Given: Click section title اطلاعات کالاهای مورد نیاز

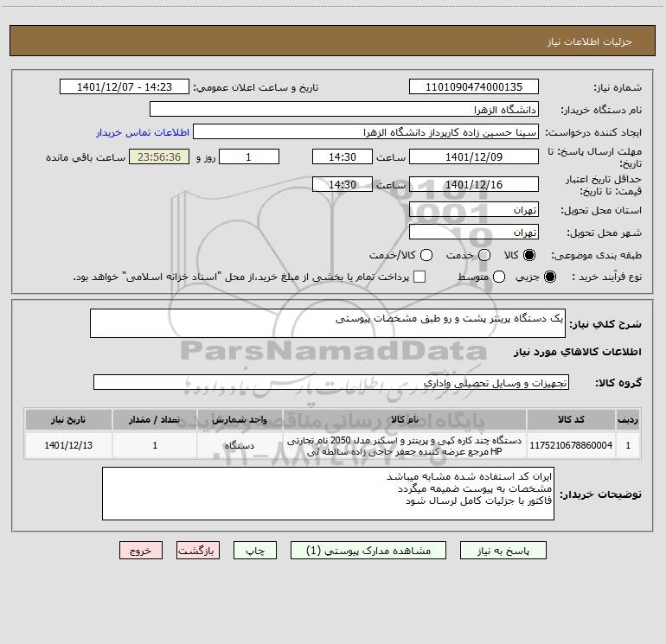Looking at the screenshot, I should pos(578,352).
